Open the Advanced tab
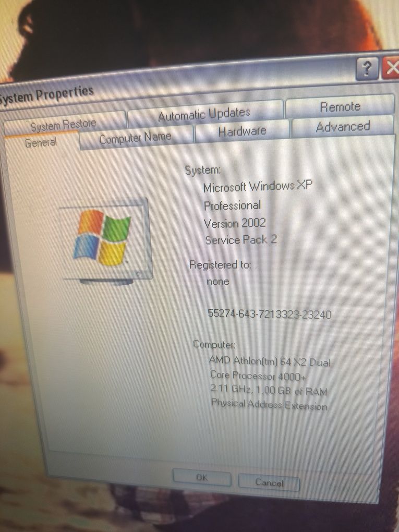 pos(343,127)
